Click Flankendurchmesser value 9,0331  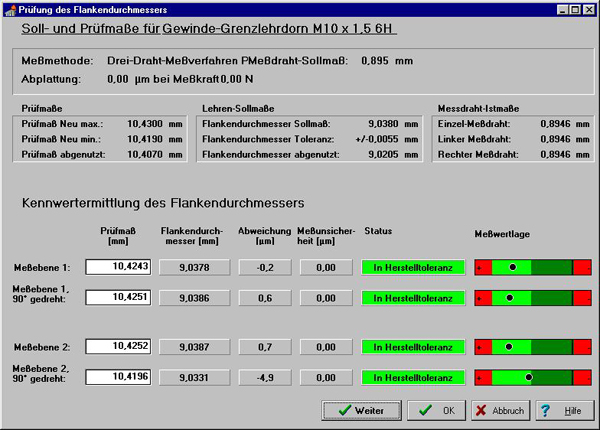pyautogui.click(x=194, y=378)
